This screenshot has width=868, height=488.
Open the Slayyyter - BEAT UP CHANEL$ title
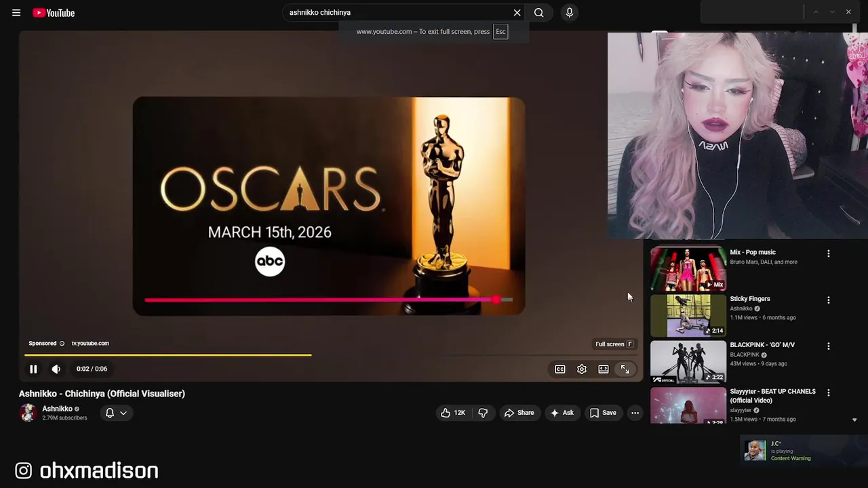click(x=773, y=396)
